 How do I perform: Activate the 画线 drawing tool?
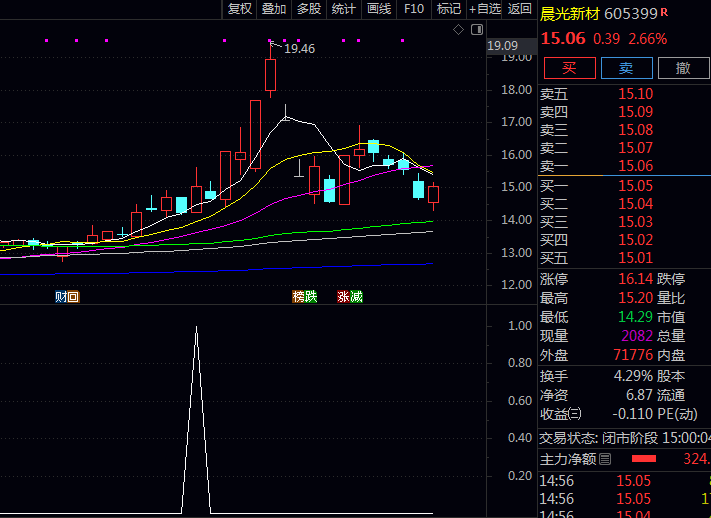379,9
